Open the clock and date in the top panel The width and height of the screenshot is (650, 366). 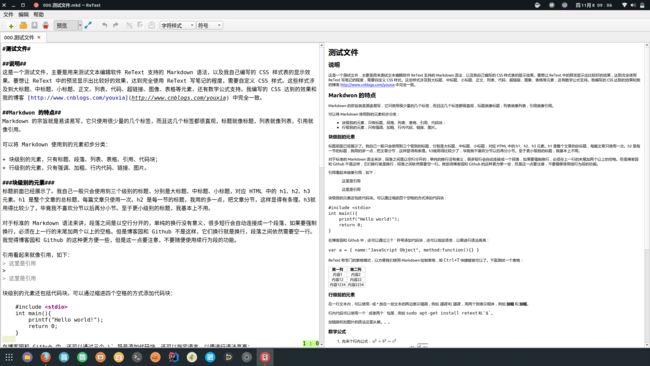click(594, 5)
